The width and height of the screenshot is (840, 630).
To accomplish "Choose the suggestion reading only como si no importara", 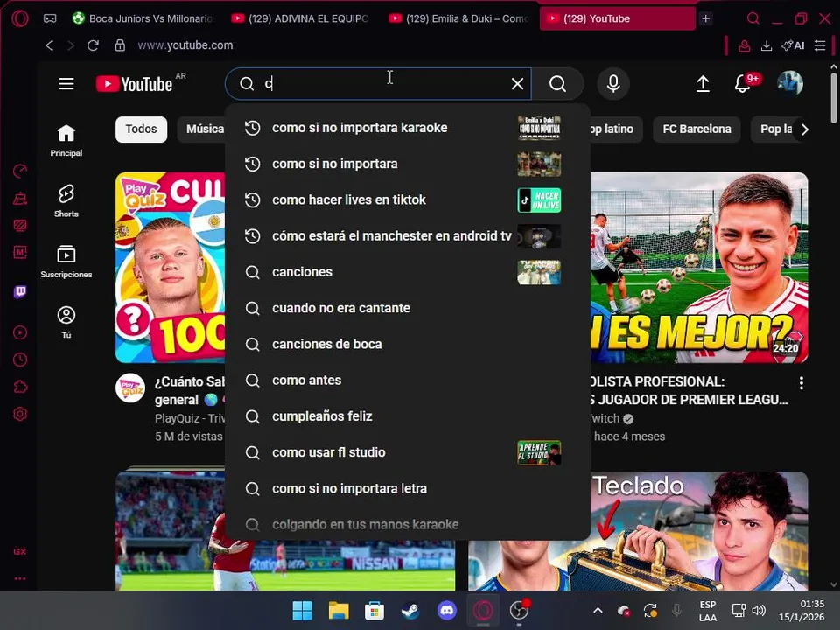I will 407,164.
